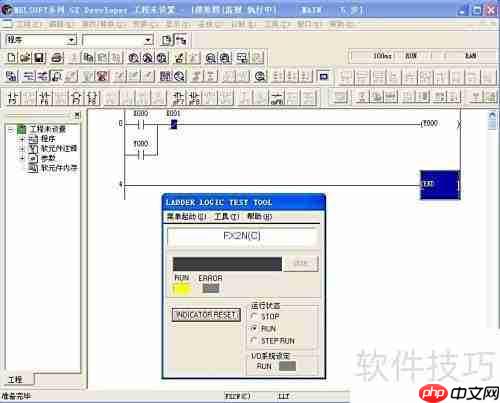Click the FX2N(C) CPU type field
This screenshot has height=403, width=500.
(x=242, y=237)
